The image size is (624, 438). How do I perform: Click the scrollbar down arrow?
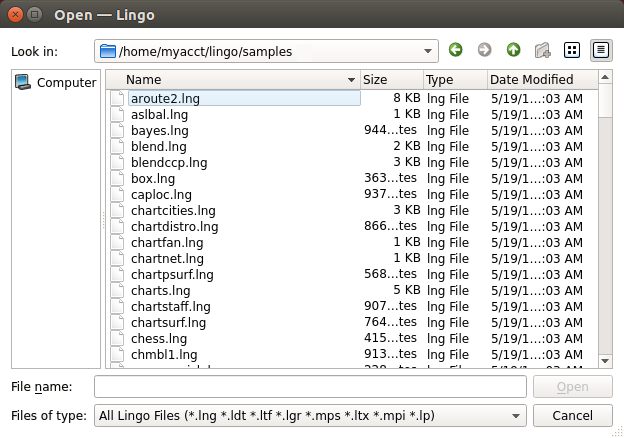coord(605,361)
